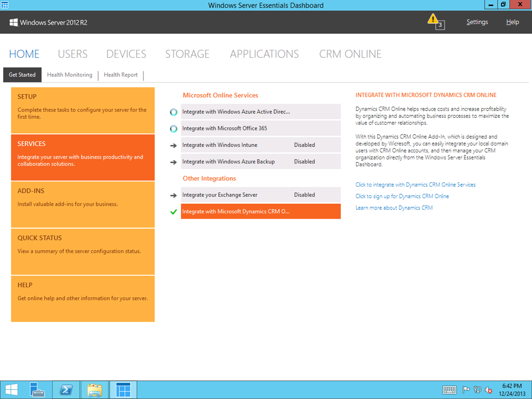532x399 pixels.
Task: Open the on-screen keyboard tray icon
Action: tap(449, 390)
